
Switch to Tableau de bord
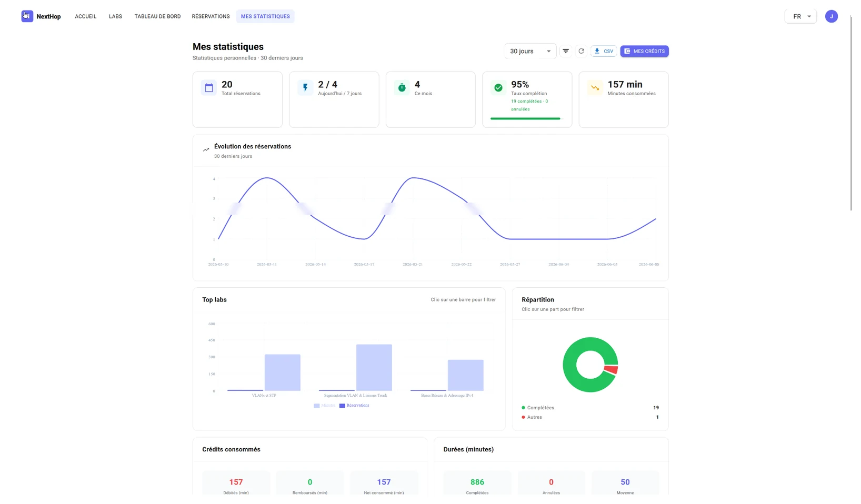click(157, 16)
